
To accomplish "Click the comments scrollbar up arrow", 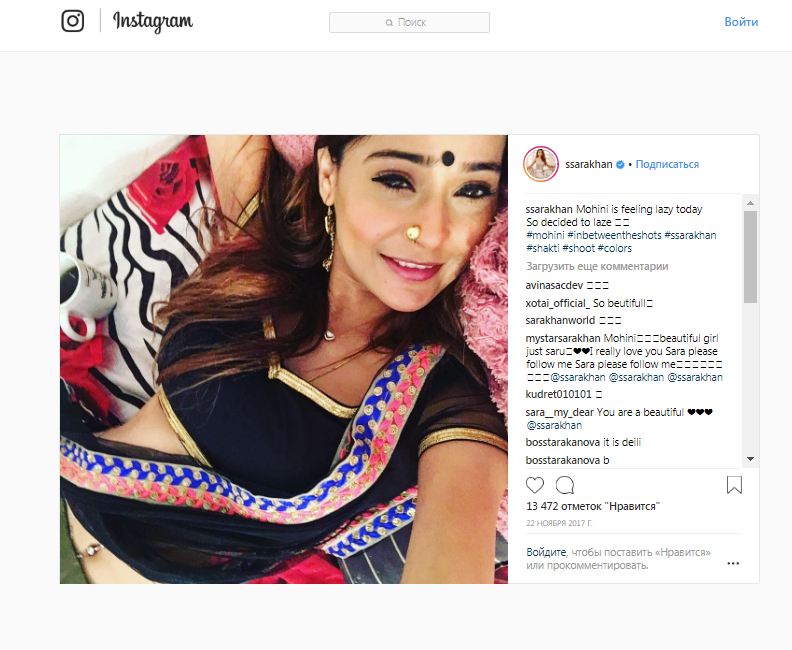I will [x=750, y=203].
